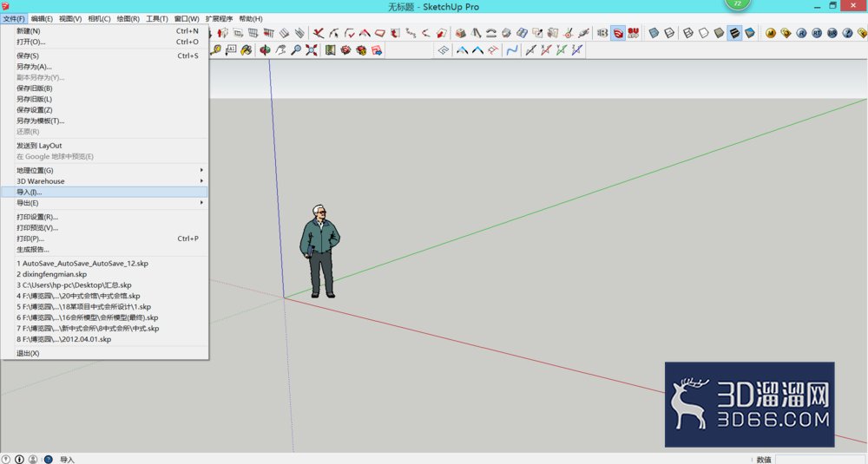The image size is (868, 464).
Task: Choose 发送到 LayOut menu entry
Action: click(105, 146)
